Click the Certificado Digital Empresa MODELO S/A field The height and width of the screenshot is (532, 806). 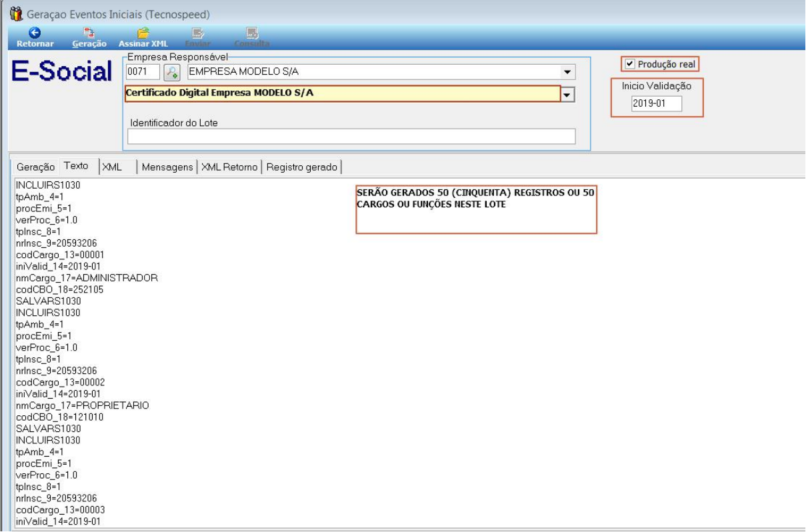coord(343,93)
